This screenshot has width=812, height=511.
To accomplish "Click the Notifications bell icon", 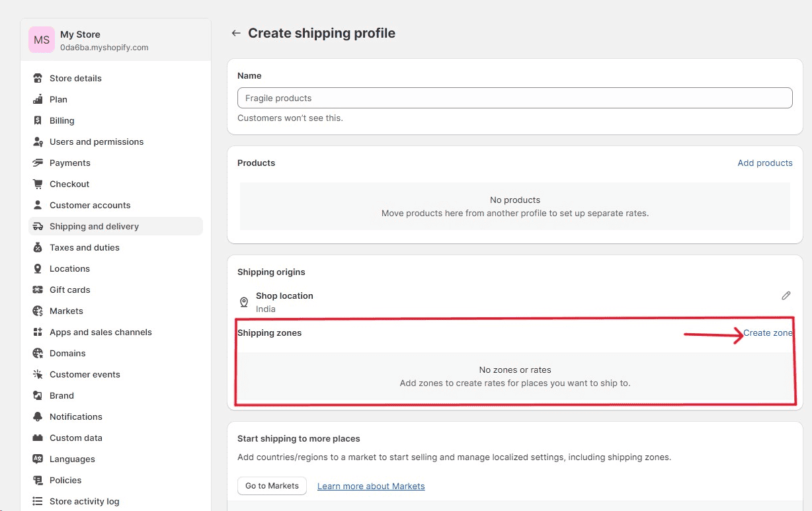I will click(38, 416).
